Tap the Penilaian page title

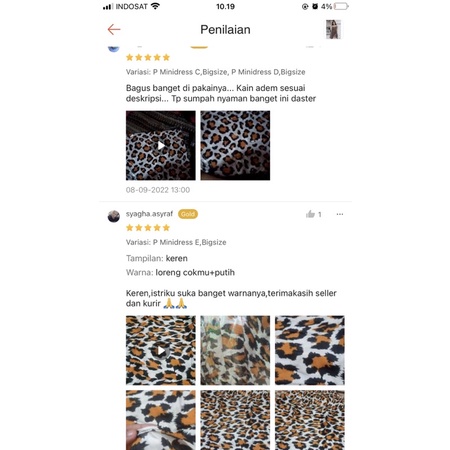pyautogui.click(x=225, y=30)
